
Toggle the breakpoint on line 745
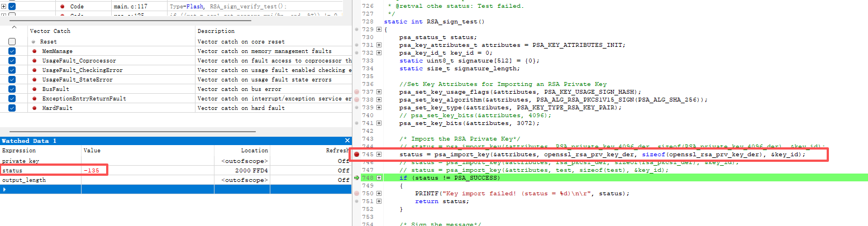pyautogui.click(x=356, y=154)
